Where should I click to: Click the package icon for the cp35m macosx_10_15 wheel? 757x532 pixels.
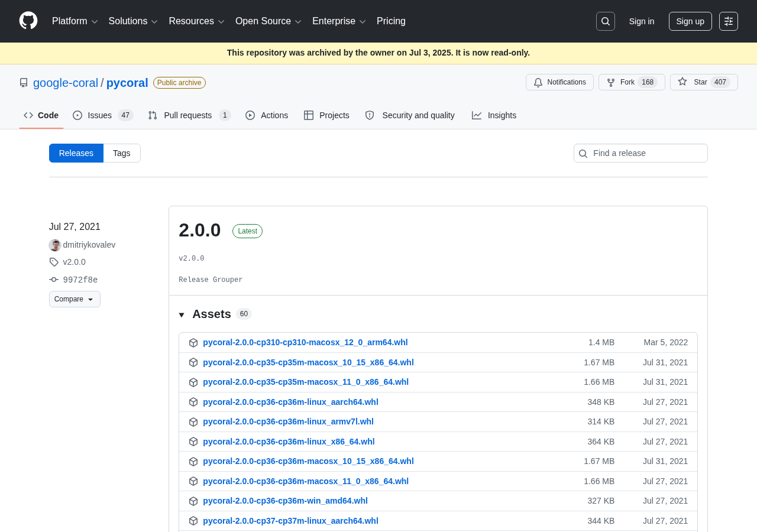tap(193, 362)
